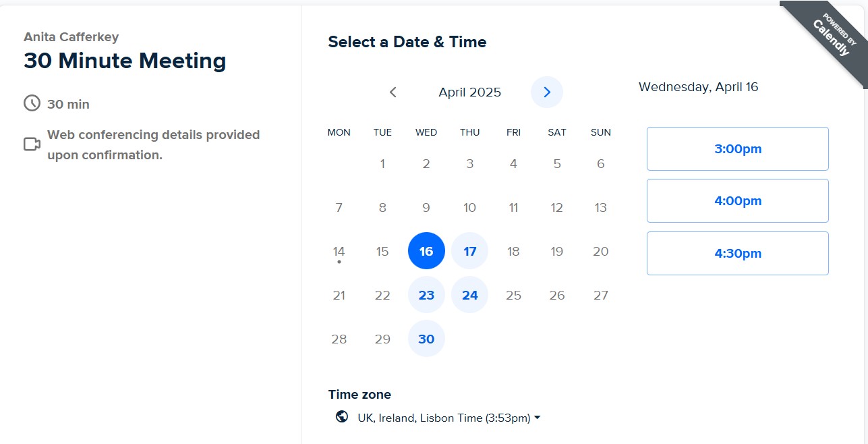The height and width of the screenshot is (444, 868).
Task: Go to the next month
Action: point(547,92)
